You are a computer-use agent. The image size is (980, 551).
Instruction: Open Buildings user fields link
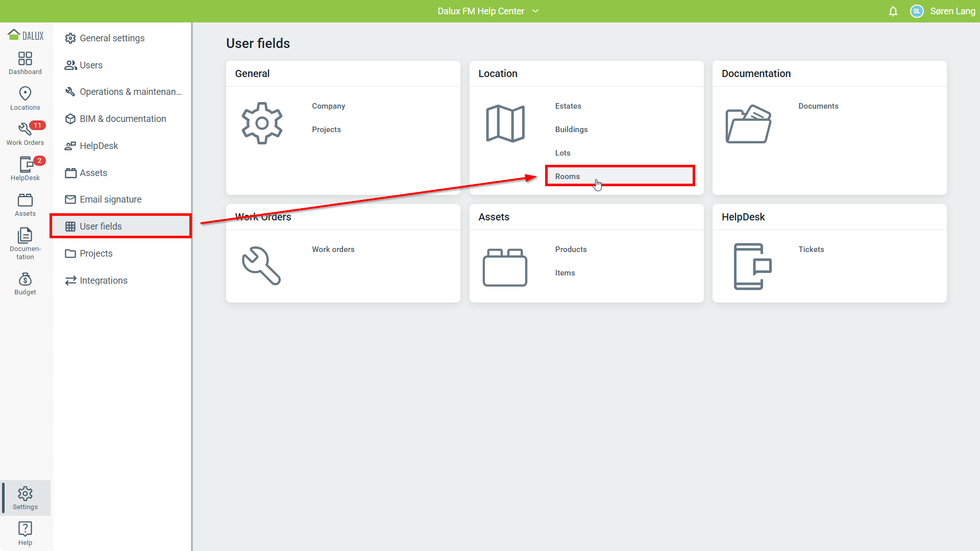click(571, 130)
